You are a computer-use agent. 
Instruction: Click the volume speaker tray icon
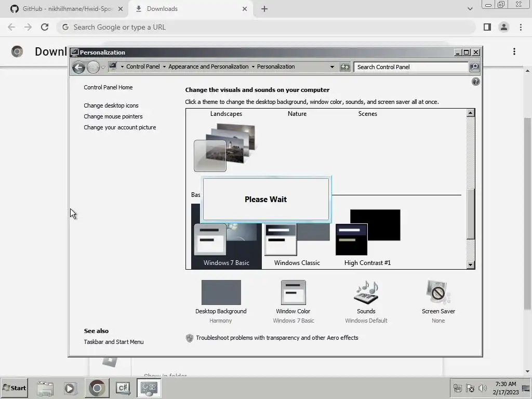[482, 388]
